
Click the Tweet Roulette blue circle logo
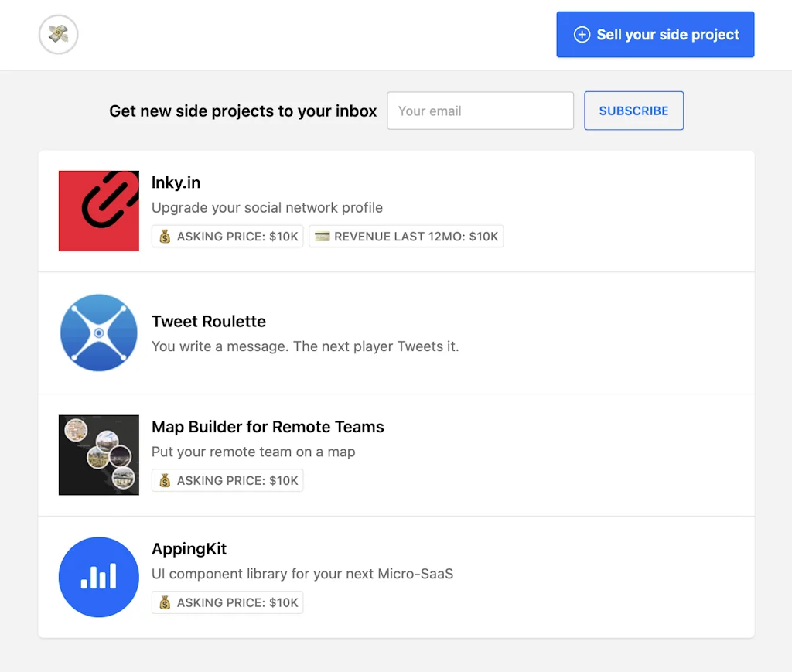tap(99, 333)
